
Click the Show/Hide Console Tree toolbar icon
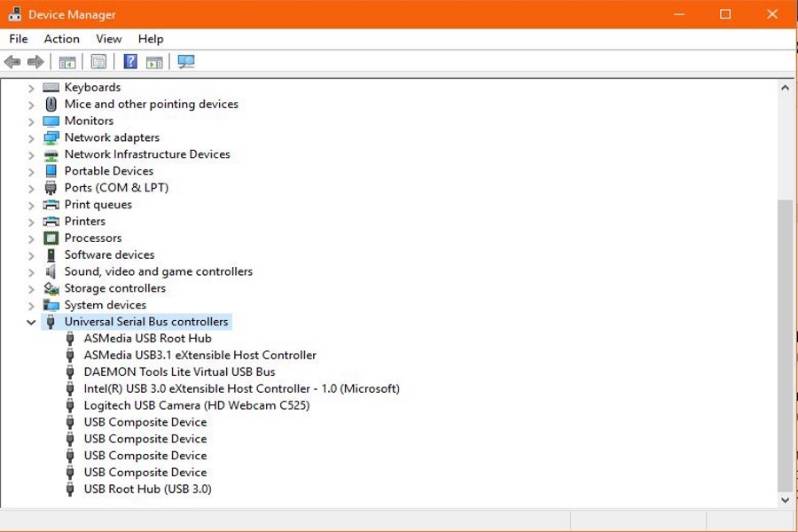click(x=66, y=60)
